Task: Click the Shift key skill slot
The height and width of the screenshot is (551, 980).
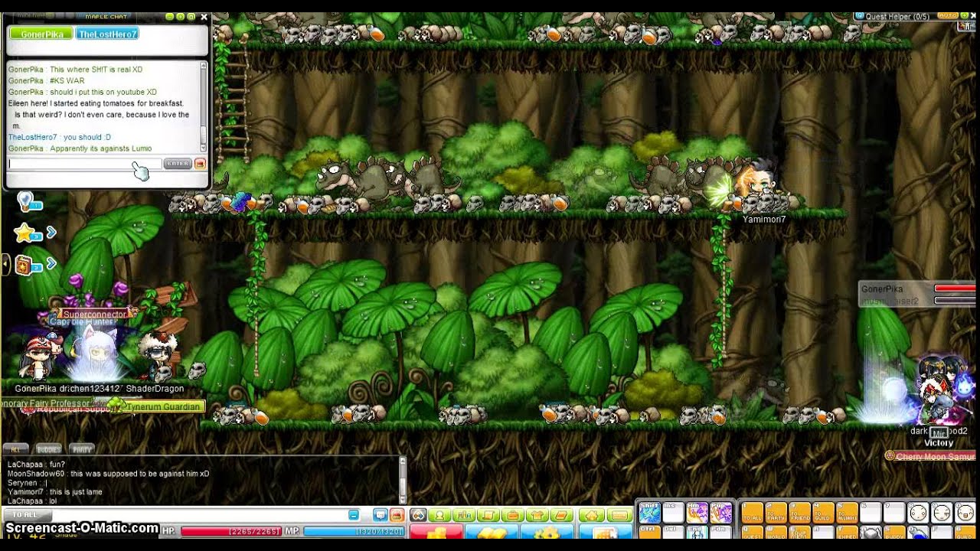Action: coord(649,512)
